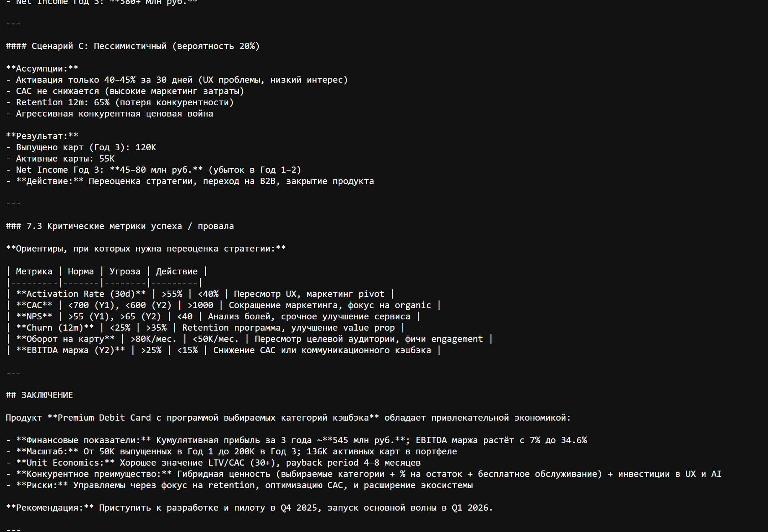Click the '**Финансовые показатели:**' bullet
This screenshot has width=768, height=532.
pos(83,440)
